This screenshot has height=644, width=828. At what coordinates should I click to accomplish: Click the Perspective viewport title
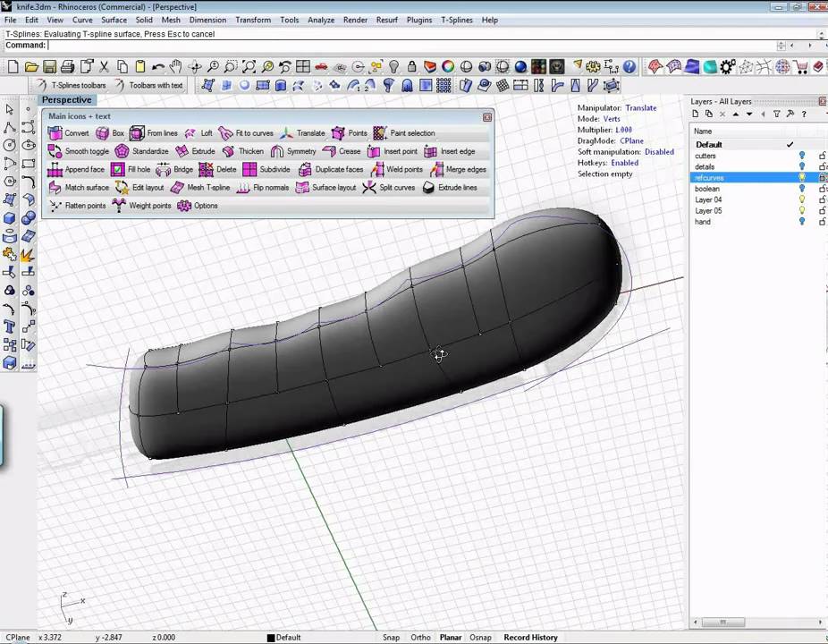point(66,100)
